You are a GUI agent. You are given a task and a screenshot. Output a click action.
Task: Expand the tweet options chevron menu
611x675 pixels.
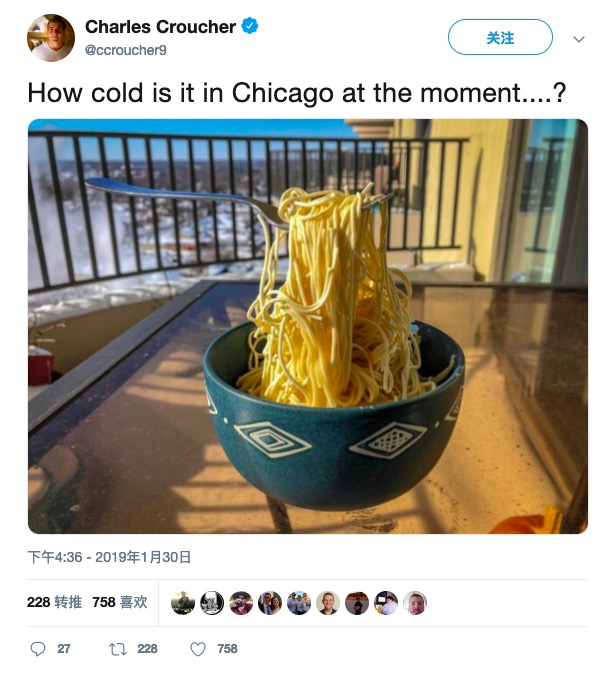579,39
